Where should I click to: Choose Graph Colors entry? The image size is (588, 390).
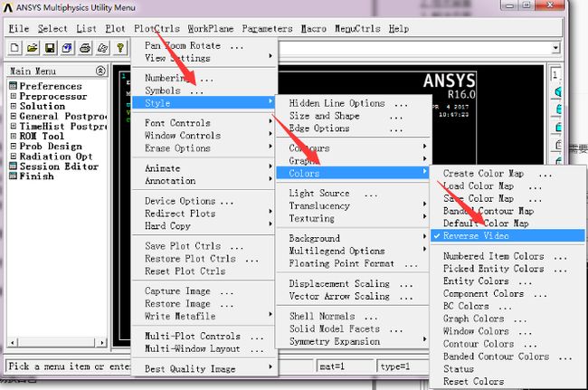[x=507, y=319]
